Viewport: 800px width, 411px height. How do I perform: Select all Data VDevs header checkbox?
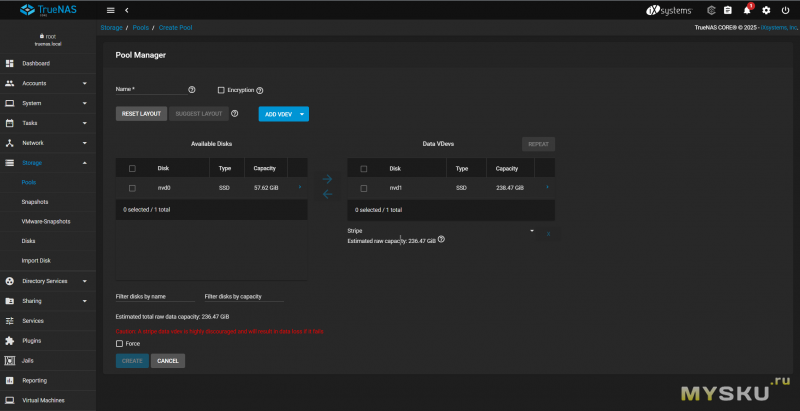(364, 168)
